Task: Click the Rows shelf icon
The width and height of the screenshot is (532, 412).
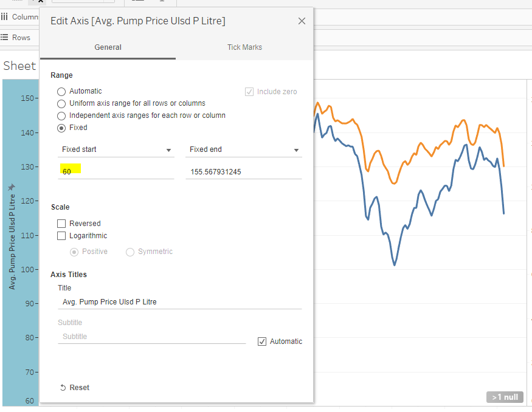Action: 4,37
